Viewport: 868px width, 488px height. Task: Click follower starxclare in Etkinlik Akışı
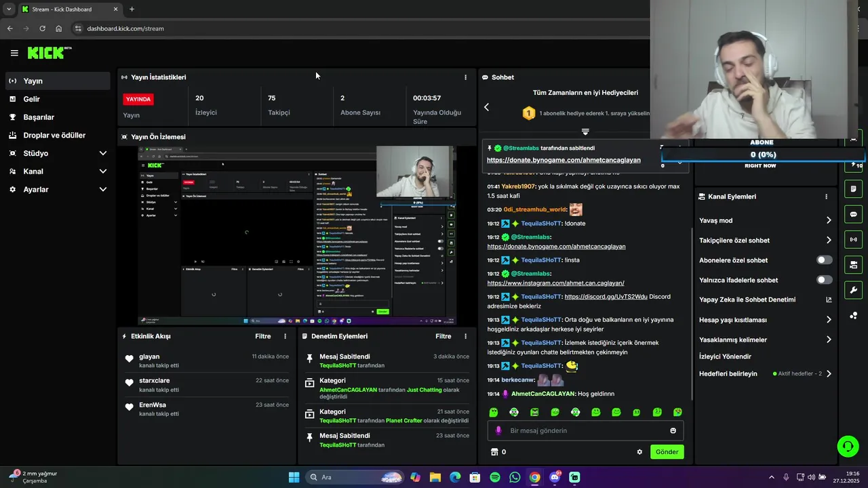[155, 381]
